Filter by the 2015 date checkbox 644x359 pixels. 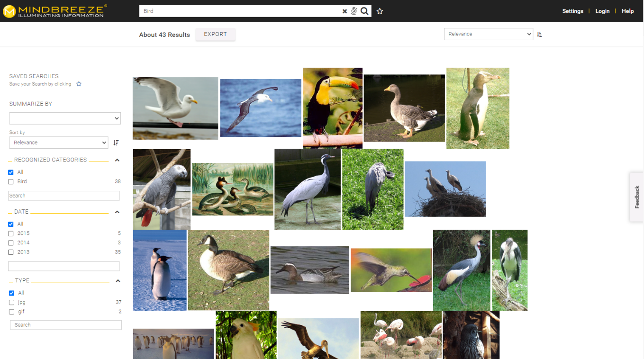point(11,233)
